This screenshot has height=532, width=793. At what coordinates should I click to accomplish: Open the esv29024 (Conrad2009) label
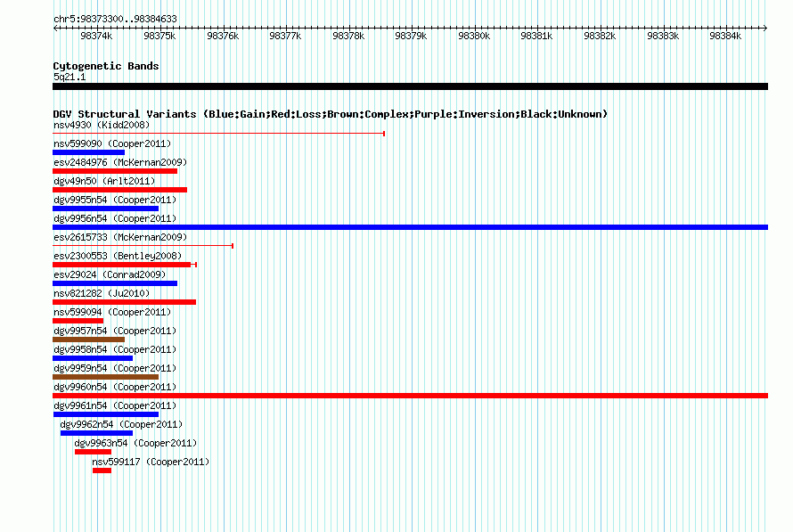[x=110, y=274]
